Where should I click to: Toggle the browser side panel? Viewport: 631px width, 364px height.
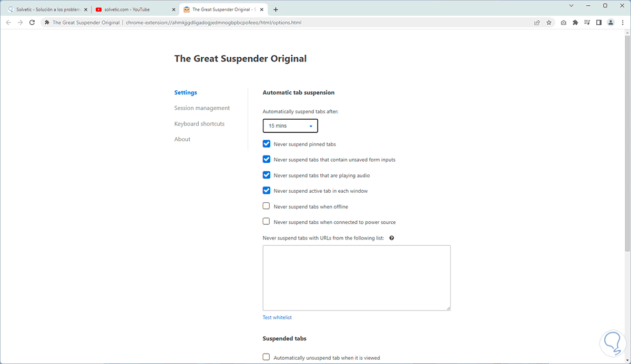[x=599, y=23]
